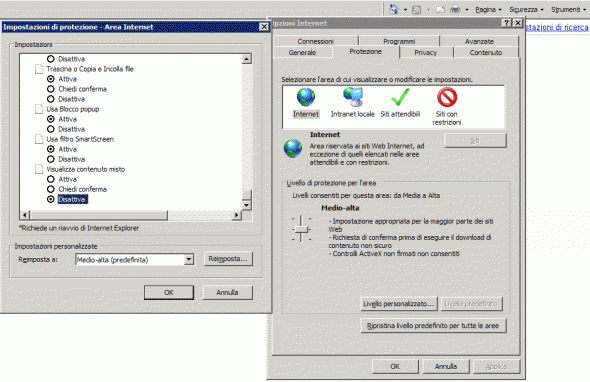
Task: Switch to the Contenuto tab
Action: 486,52
